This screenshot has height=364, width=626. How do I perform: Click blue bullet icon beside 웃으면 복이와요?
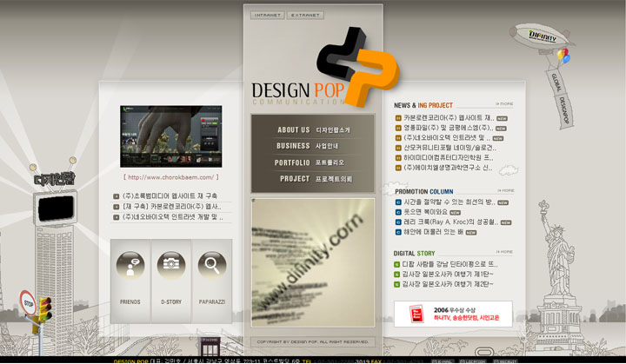click(x=398, y=212)
